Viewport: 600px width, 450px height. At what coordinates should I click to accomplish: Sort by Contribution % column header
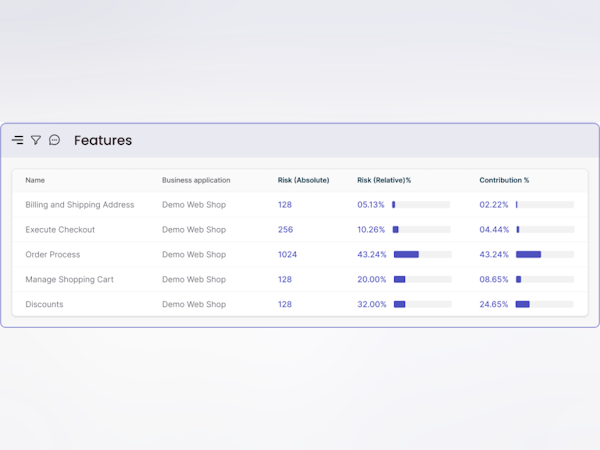tap(504, 180)
